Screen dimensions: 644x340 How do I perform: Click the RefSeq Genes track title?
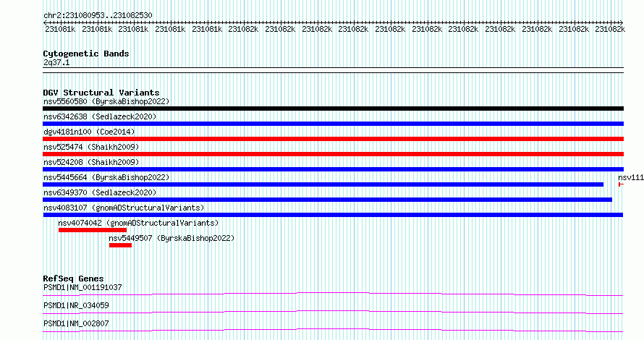click(x=73, y=279)
